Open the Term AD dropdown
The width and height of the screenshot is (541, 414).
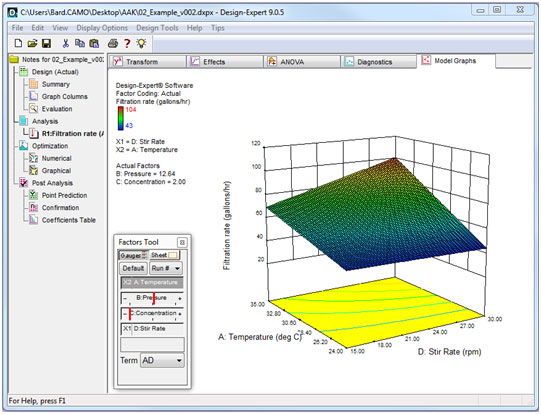(x=162, y=361)
